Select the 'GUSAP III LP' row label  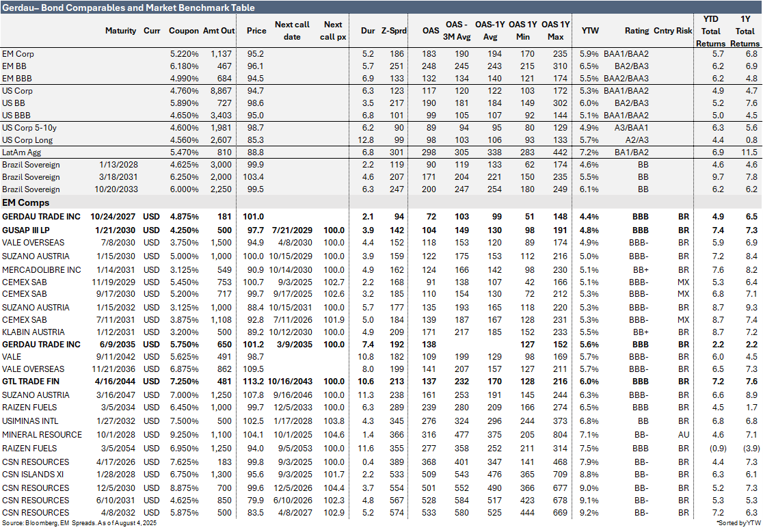point(26,230)
